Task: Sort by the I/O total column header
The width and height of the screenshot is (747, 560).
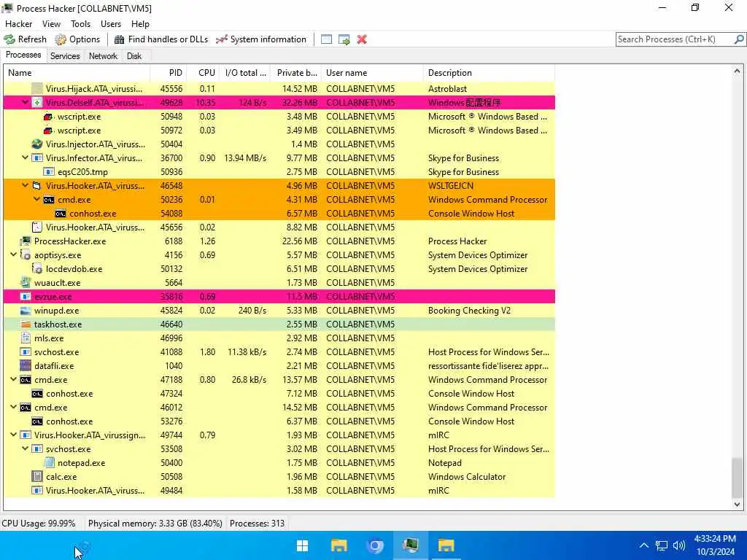Action: pyautogui.click(x=245, y=73)
